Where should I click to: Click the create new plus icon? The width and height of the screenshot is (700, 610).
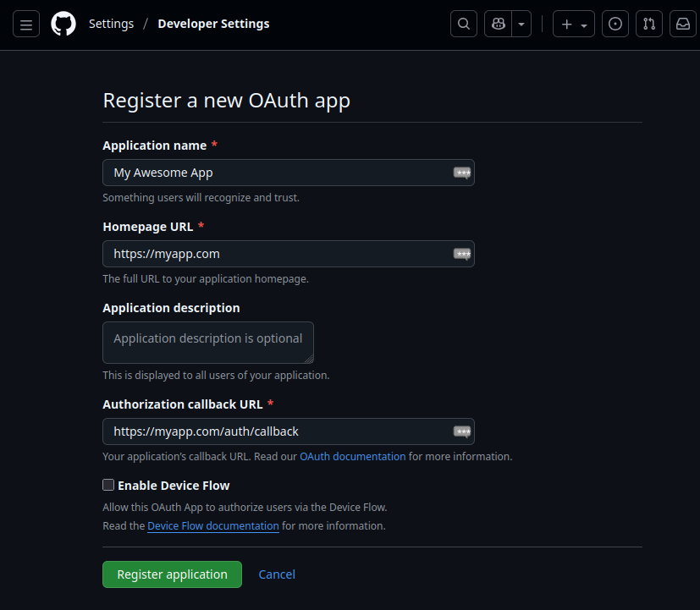[565, 24]
